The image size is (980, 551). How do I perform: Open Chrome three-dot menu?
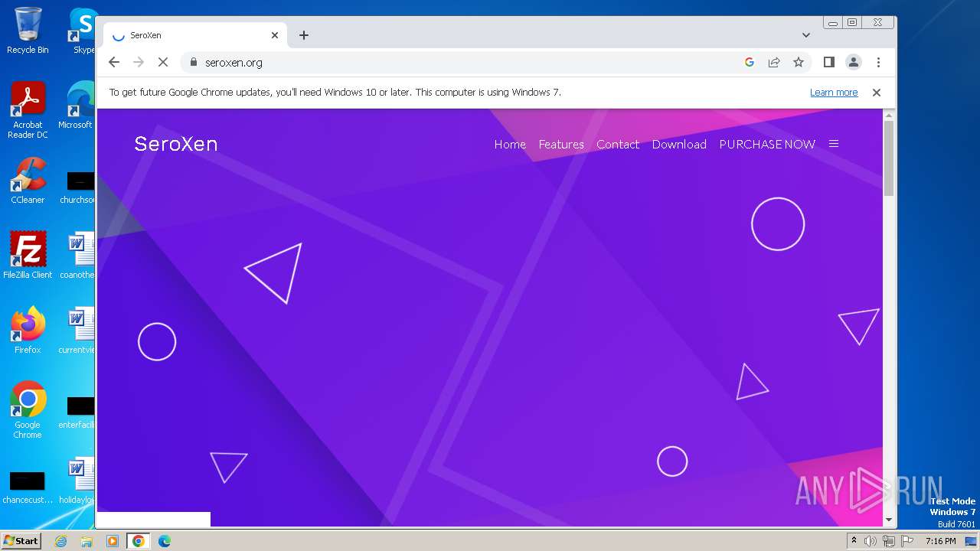[x=878, y=63]
